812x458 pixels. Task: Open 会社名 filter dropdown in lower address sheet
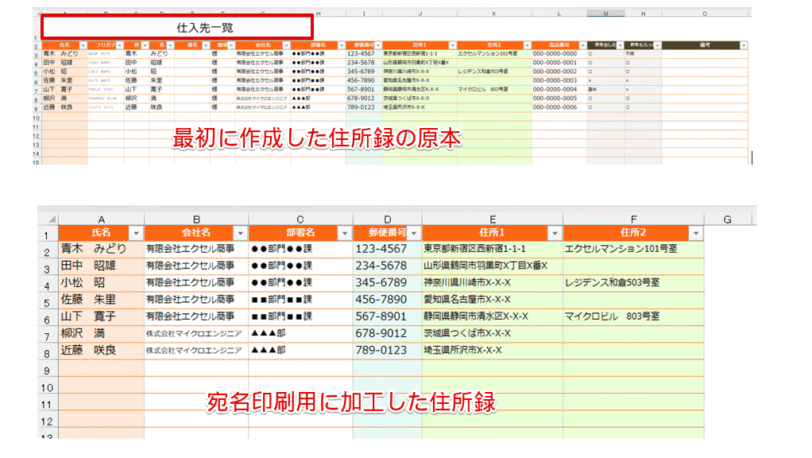240,233
